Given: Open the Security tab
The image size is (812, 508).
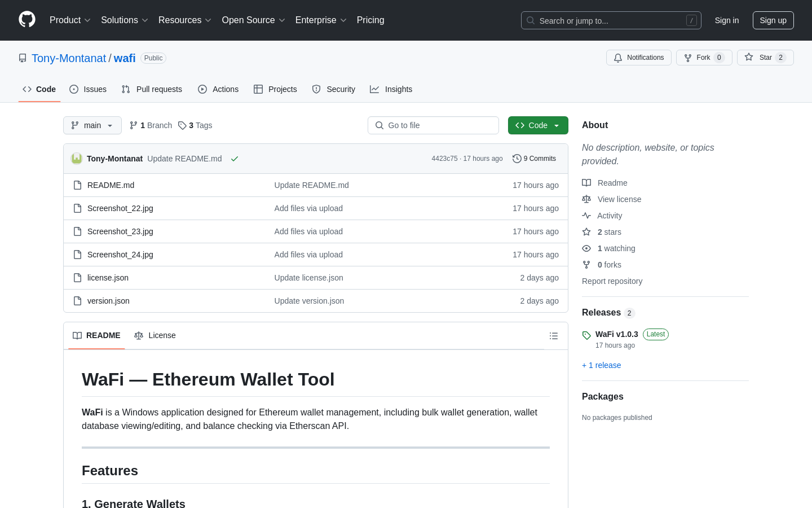Looking at the screenshot, I should [334, 89].
